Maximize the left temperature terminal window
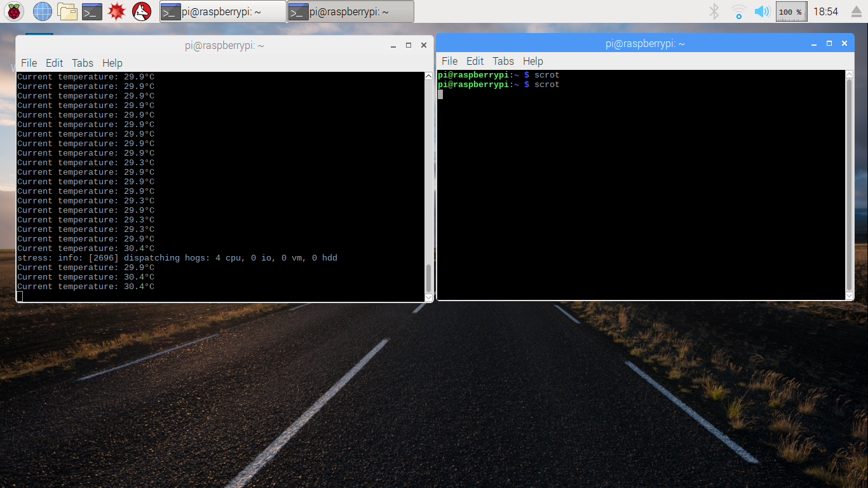The height and width of the screenshot is (488, 868). 408,46
